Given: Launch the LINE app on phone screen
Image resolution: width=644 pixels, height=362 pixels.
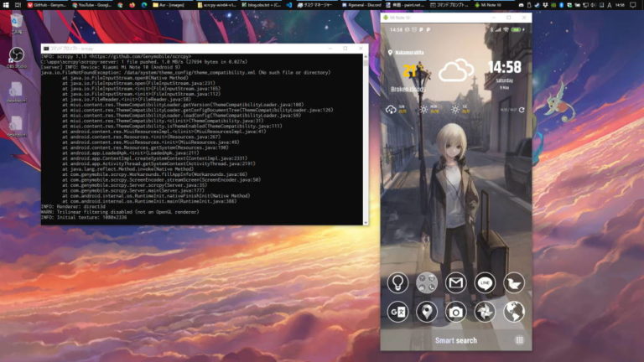Looking at the screenshot, I should [485, 282].
